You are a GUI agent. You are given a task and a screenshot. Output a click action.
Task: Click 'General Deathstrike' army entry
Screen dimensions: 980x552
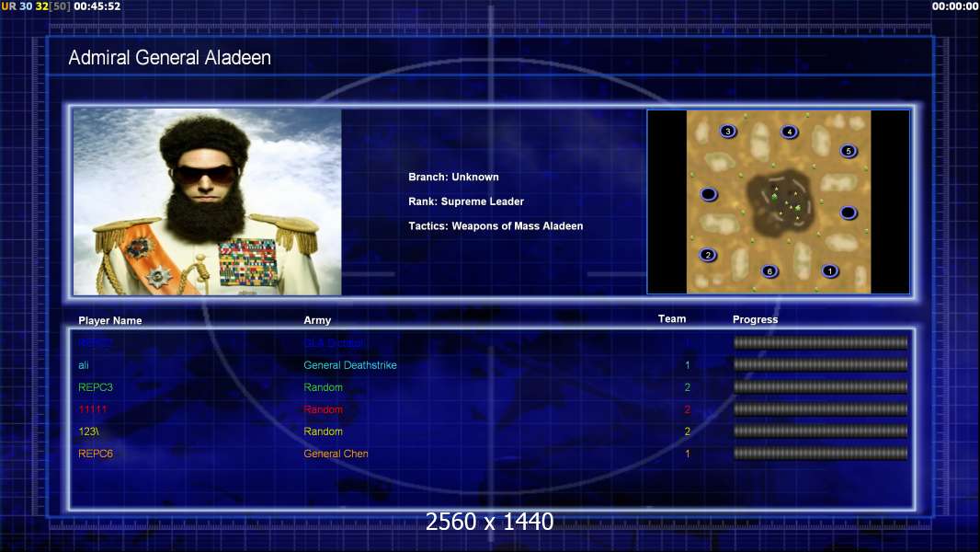pyautogui.click(x=350, y=365)
